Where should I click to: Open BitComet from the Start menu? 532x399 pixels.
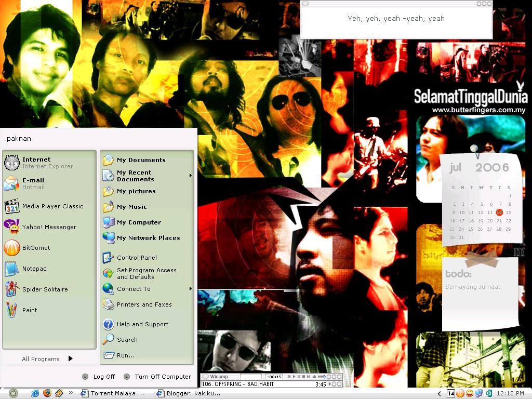49,248
